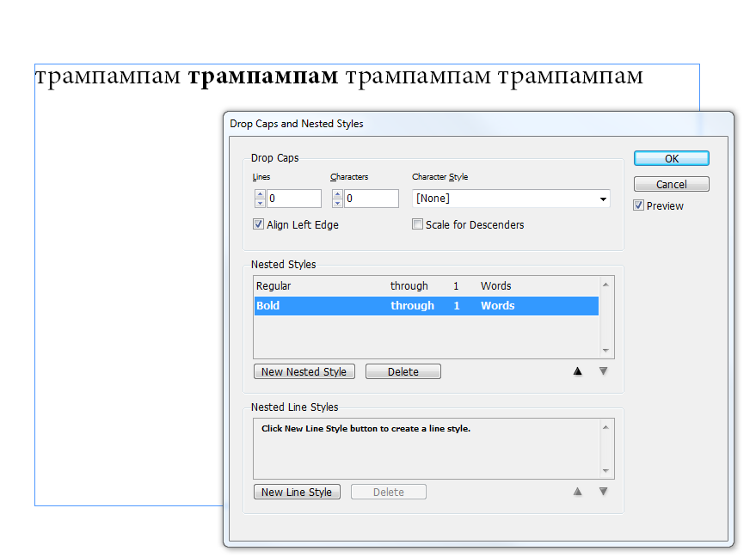Select the Regular nested style row

[427, 286]
